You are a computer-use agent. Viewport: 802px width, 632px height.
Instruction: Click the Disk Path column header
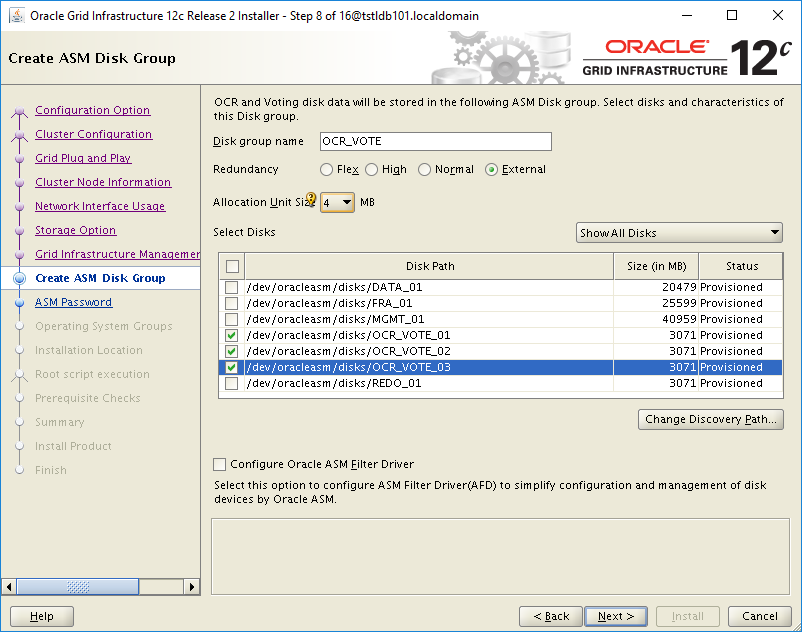(430, 266)
